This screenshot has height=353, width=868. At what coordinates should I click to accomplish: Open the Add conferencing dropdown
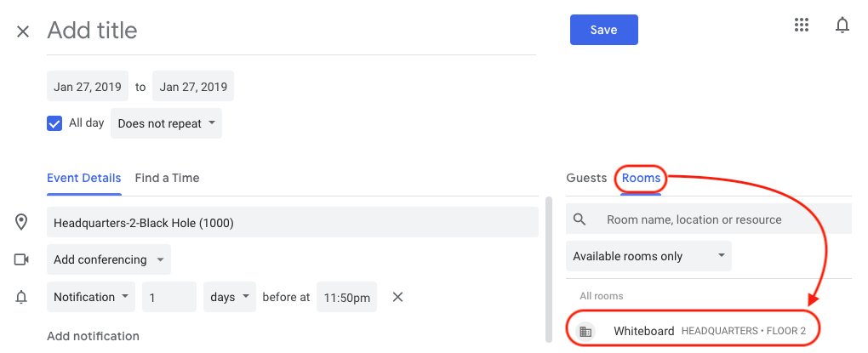coord(108,259)
